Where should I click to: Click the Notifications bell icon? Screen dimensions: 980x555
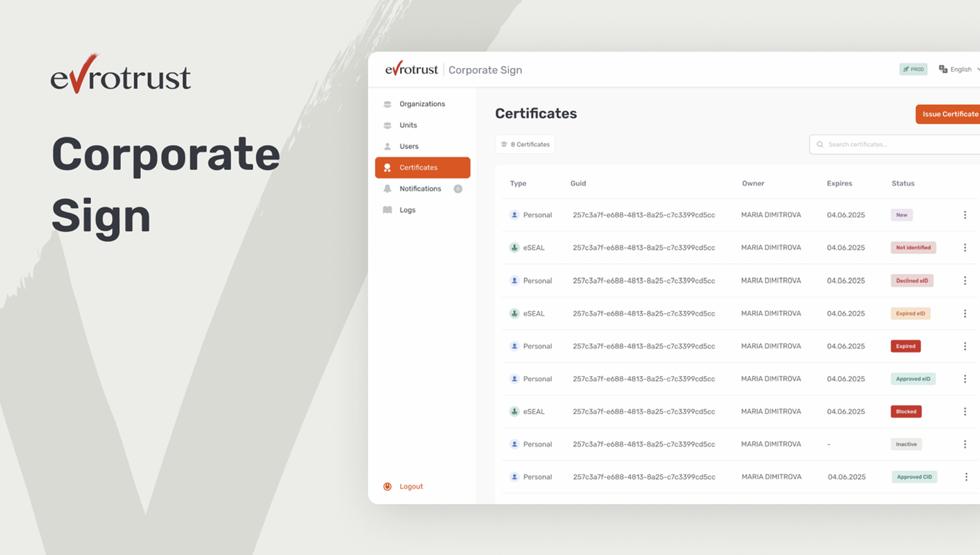tap(387, 188)
